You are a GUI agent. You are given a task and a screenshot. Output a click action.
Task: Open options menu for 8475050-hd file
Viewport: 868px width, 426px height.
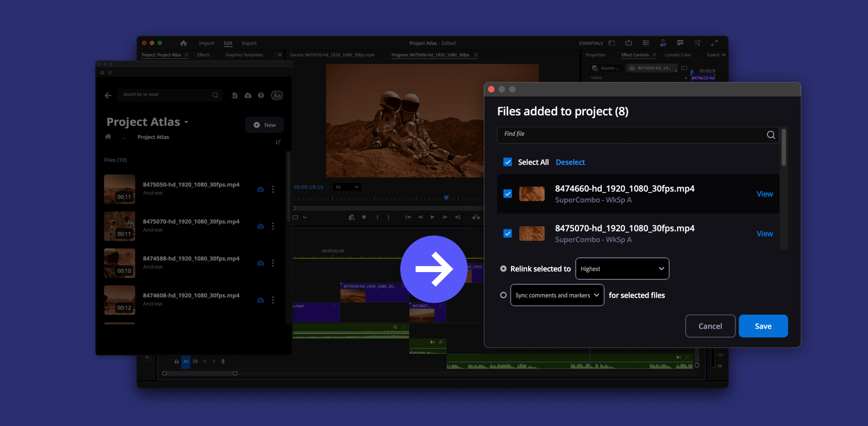[x=273, y=189]
